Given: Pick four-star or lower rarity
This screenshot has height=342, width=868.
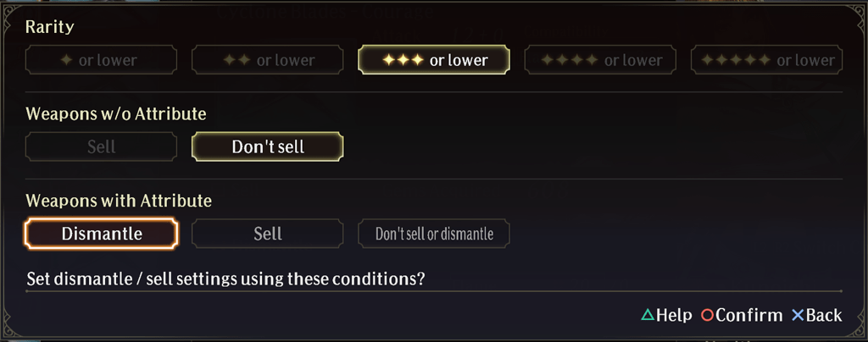Looking at the screenshot, I should point(600,59).
